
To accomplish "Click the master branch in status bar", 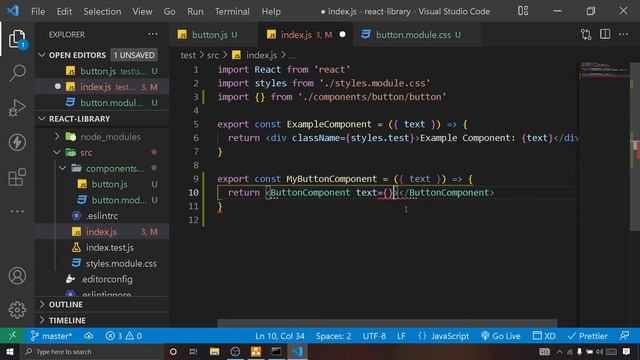I will pos(51,336).
